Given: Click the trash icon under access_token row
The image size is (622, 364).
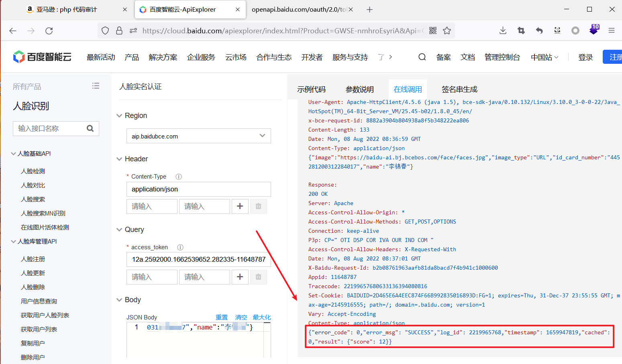Looking at the screenshot, I should [258, 277].
